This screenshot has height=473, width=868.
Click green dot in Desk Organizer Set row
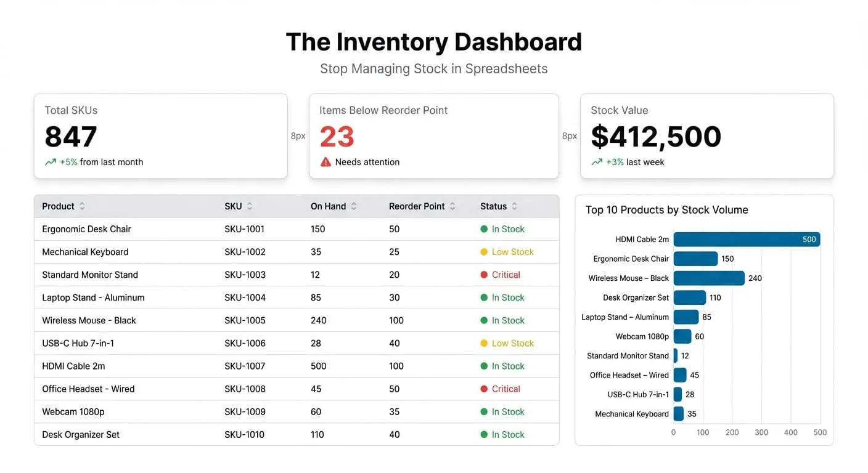coord(484,434)
